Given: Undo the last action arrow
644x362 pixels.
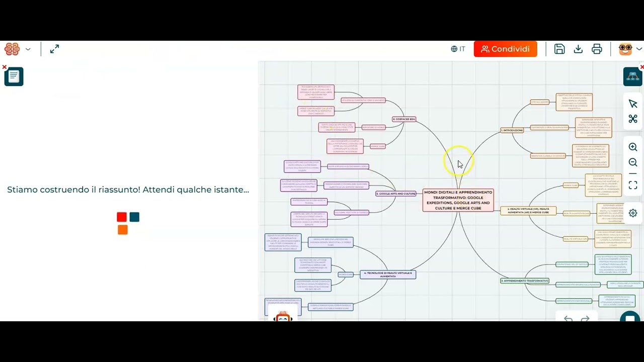Looking at the screenshot, I should (x=568, y=319).
